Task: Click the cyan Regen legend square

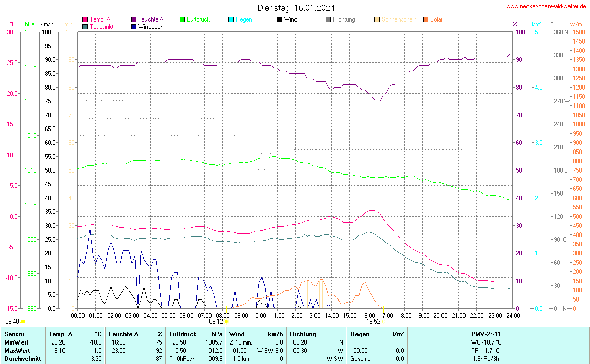Action: (231, 19)
